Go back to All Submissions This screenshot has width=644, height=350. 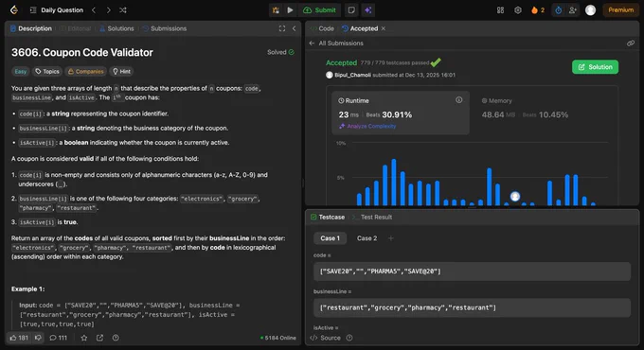[x=336, y=44]
